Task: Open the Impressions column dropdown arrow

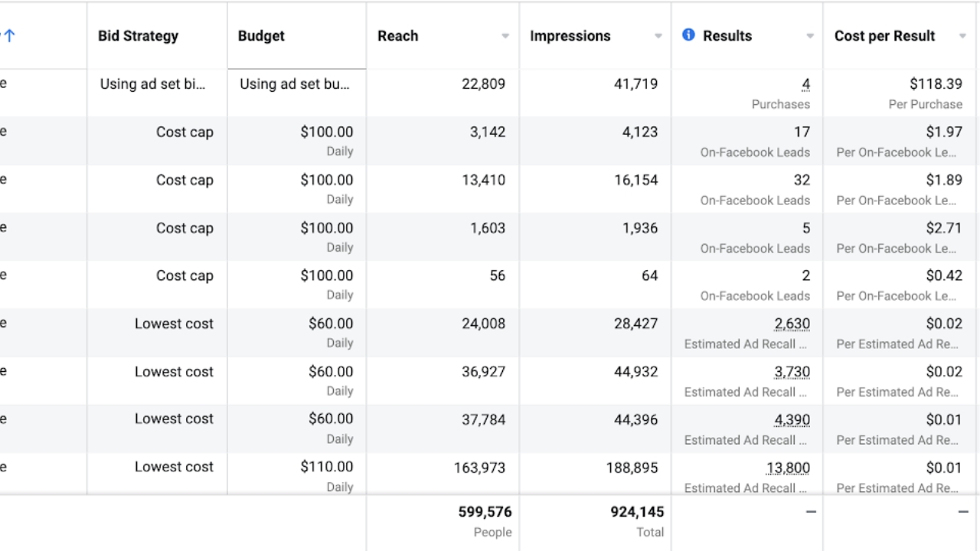Action: point(658,37)
